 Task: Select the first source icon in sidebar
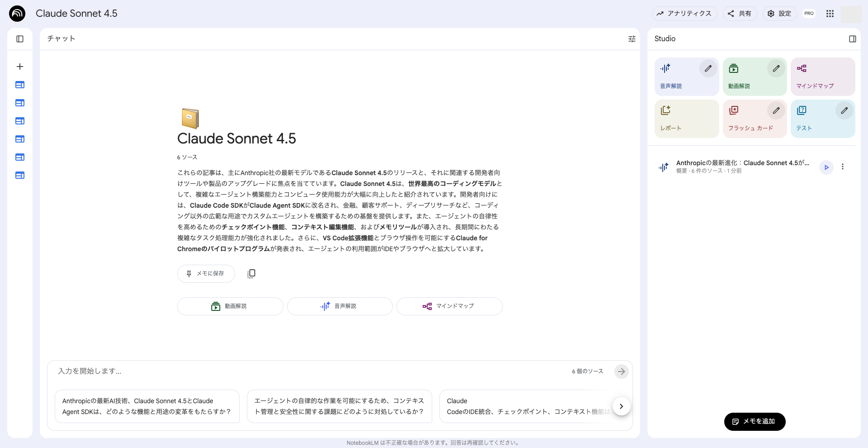click(x=19, y=85)
